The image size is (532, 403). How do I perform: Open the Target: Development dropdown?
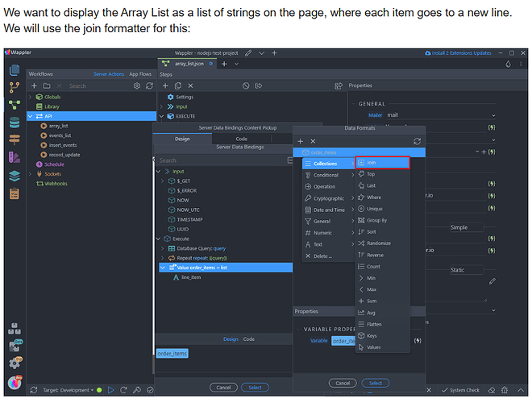pos(69,390)
